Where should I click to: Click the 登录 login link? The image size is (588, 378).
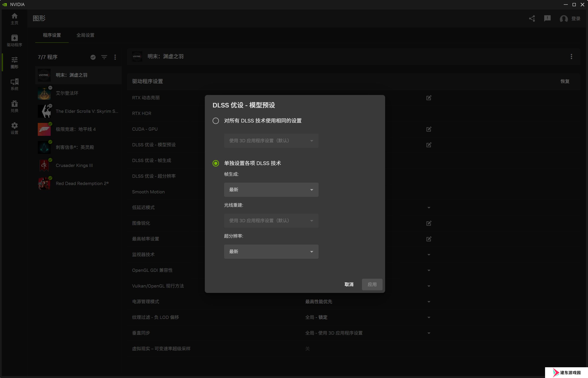point(576,19)
